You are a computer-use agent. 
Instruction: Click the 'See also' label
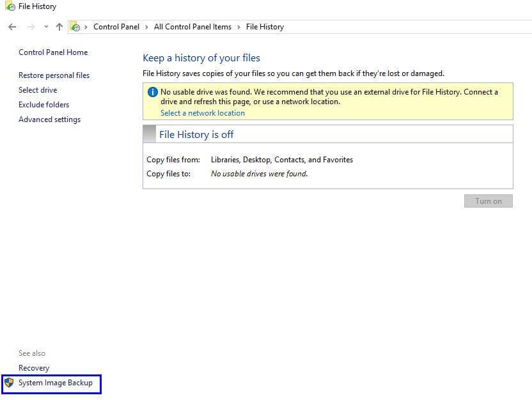click(x=32, y=353)
